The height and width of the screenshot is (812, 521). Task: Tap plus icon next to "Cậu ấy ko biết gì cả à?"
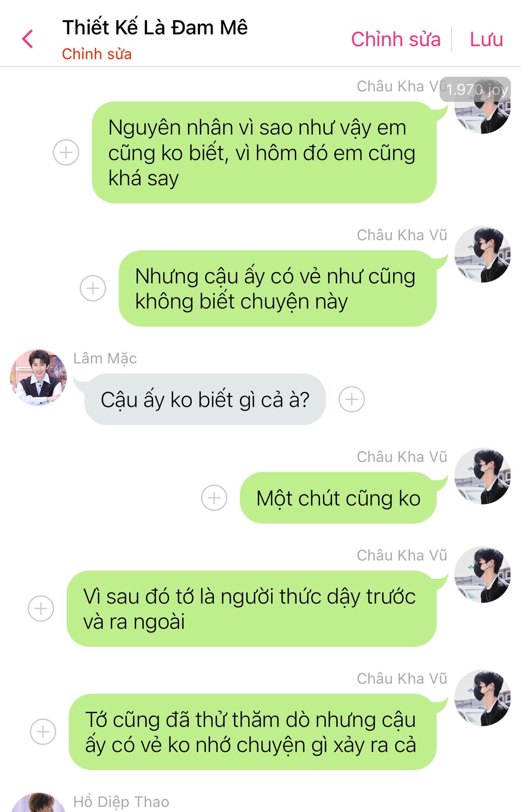[352, 399]
